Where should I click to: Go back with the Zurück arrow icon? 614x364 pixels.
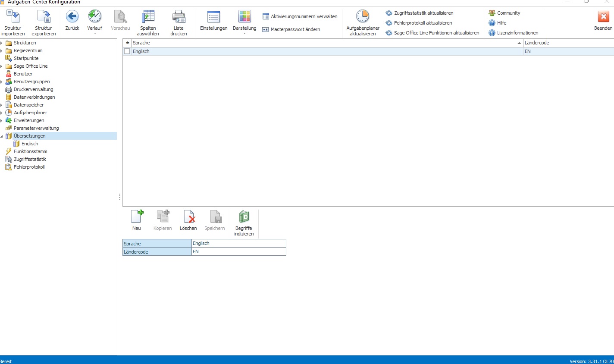[72, 17]
